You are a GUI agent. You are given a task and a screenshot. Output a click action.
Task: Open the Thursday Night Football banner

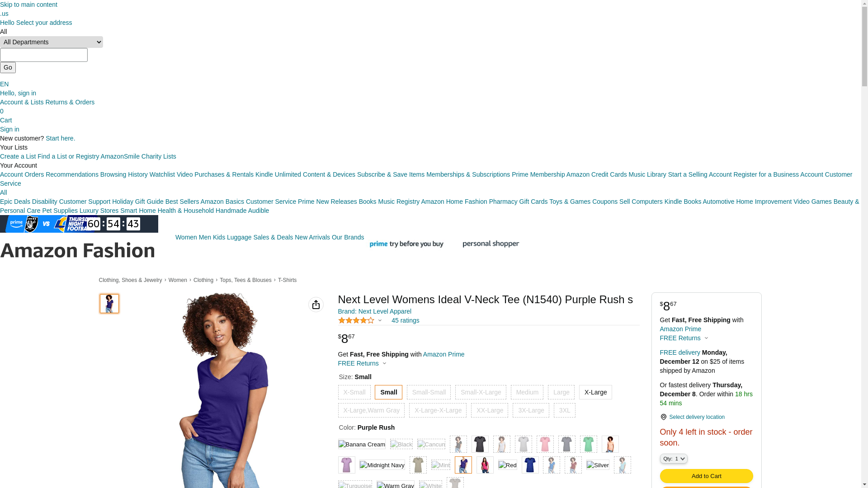(79, 224)
